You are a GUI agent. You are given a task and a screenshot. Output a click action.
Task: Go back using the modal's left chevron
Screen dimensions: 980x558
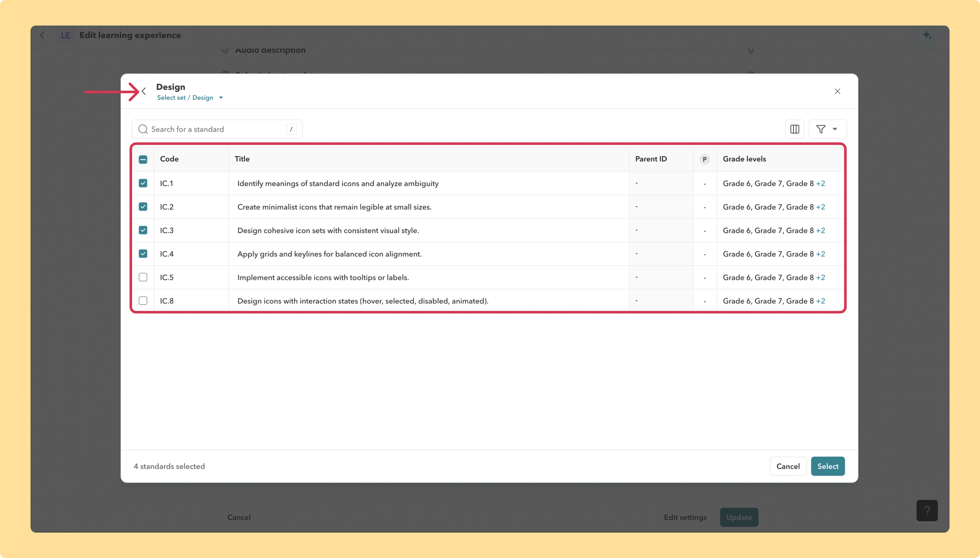coord(144,91)
